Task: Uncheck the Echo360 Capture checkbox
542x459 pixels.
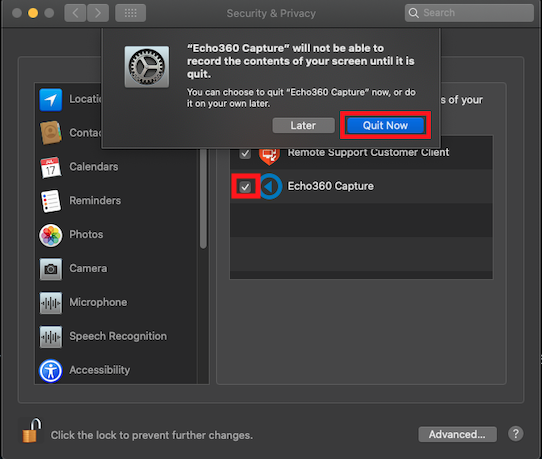Action: coord(245,187)
